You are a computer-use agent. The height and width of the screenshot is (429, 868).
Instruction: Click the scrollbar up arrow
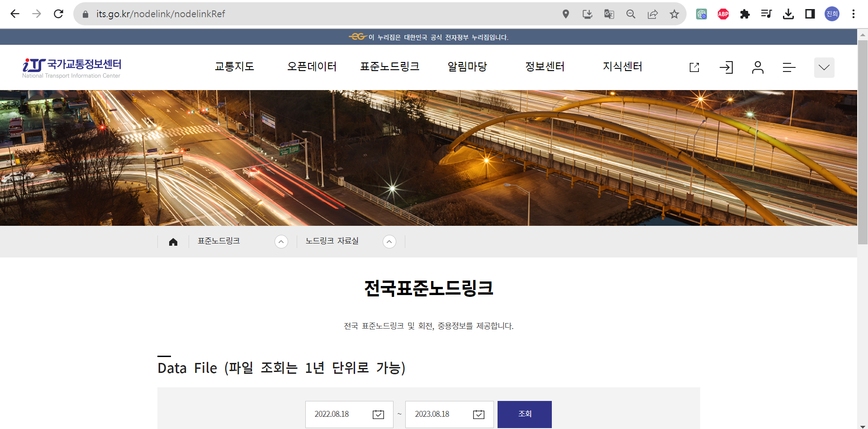click(x=863, y=34)
